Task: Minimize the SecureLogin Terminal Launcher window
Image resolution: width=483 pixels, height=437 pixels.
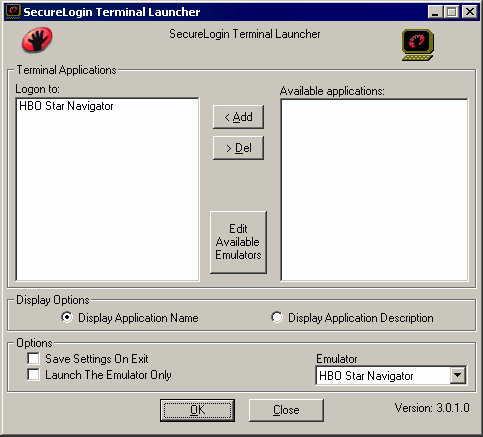Action: [435, 12]
